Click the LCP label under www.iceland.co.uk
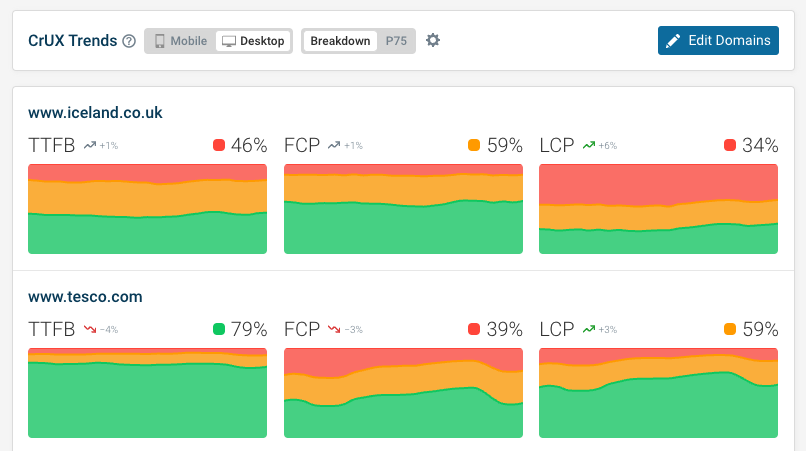Image resolution: width=806 pixels, height=451 pixels. coord(557,146)
